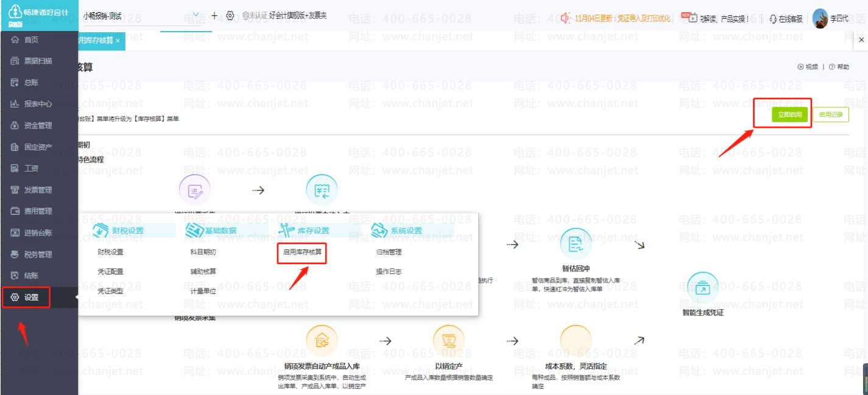Screen dimensions: 868x395
Task: Click the 以销定产 workflow icon
Action: [448, 341]
